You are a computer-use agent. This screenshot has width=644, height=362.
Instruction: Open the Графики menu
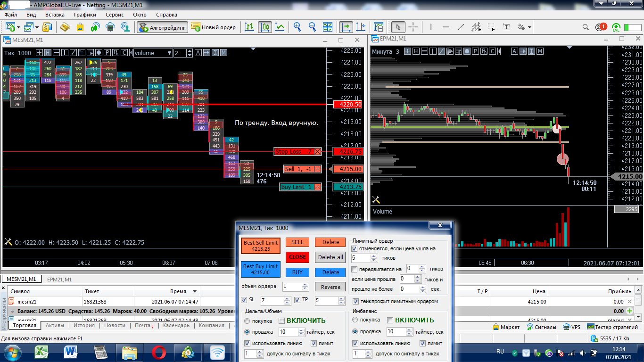click(85, 15)
